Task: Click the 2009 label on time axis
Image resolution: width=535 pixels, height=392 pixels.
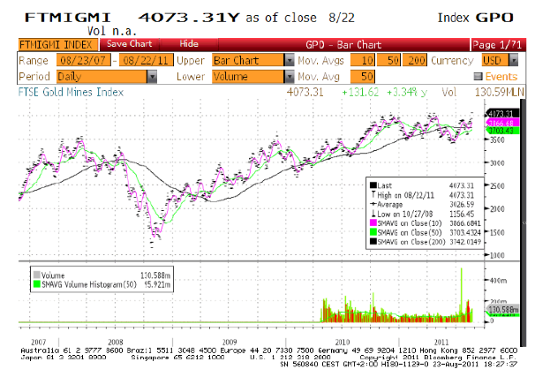Action: (230, 342)
